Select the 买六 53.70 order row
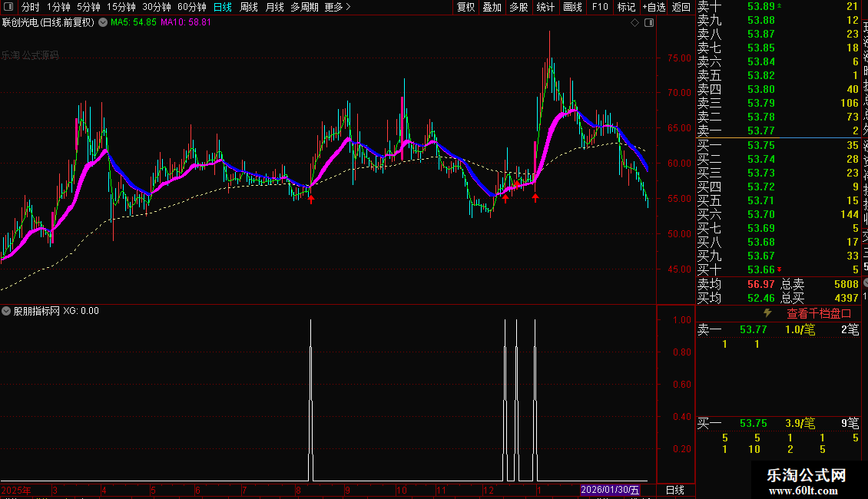868x499 pixels. [778, 214]
